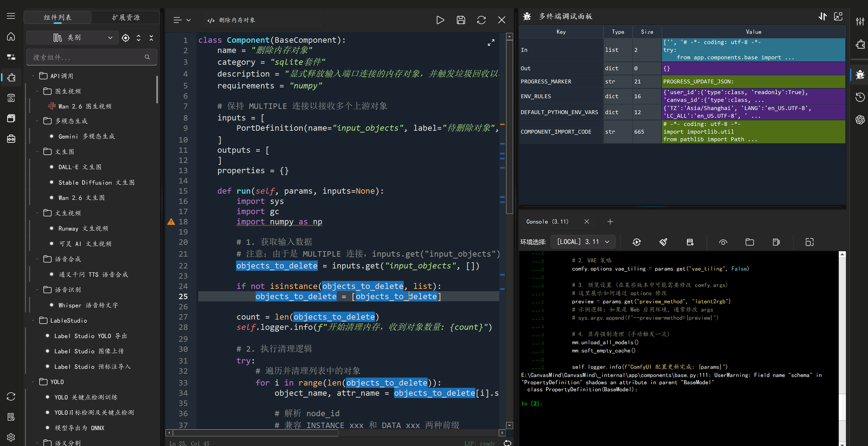Open the hamburger menu icon

[x=11, y=16]
